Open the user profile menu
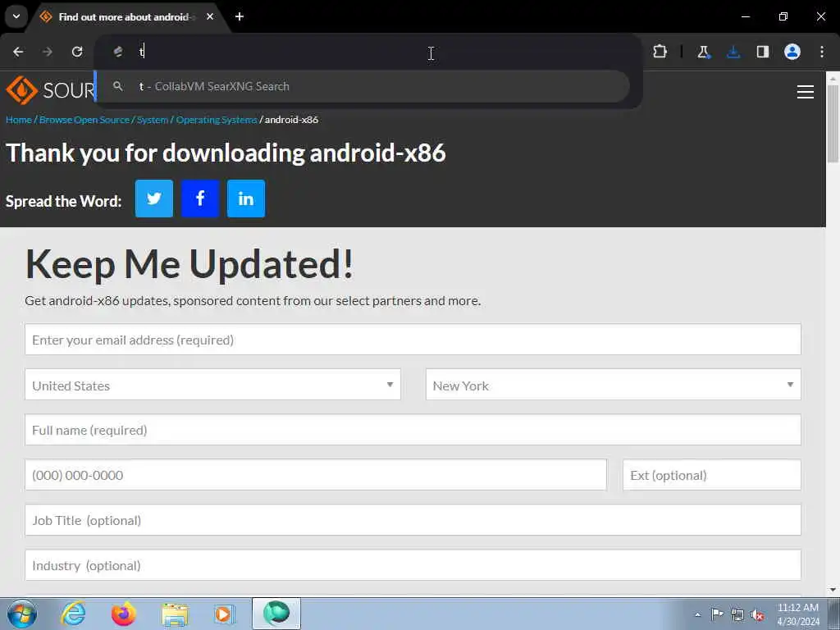The width and height of the screenshot is (840, 630). click(x=792, y=52)
